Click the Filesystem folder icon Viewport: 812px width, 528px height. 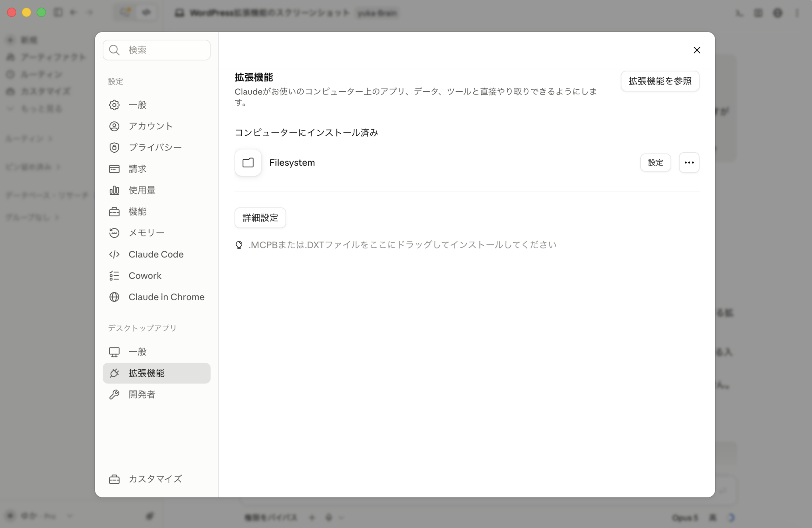click(x=248, y=163)
